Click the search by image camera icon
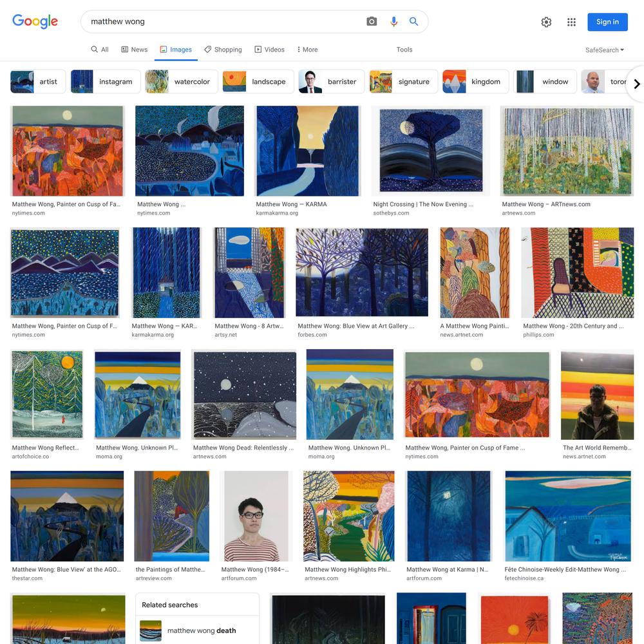Viewport: 644px width, 644px height. [x=372, y=21]
